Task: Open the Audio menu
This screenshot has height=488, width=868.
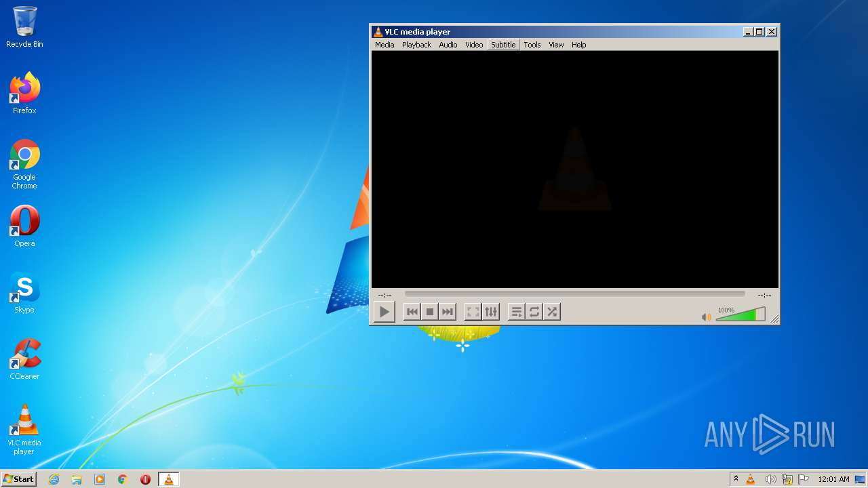Action: click(448, 45)
